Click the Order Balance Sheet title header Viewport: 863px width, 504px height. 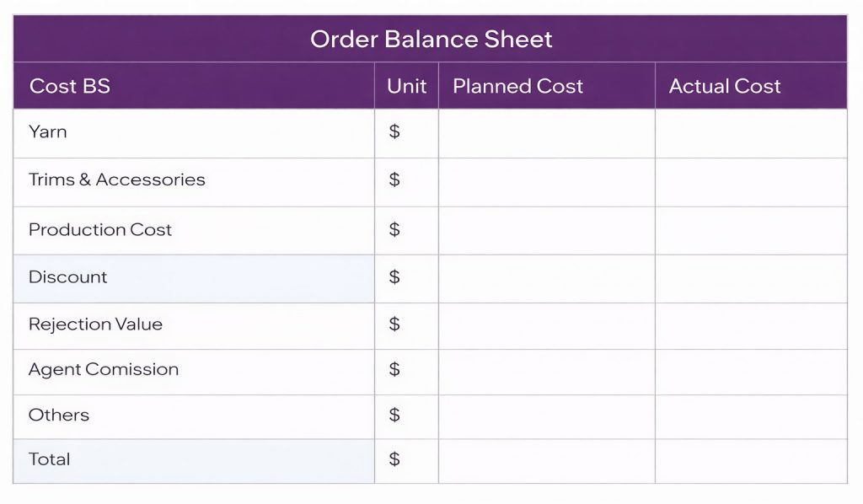click(x=431, y=39)
